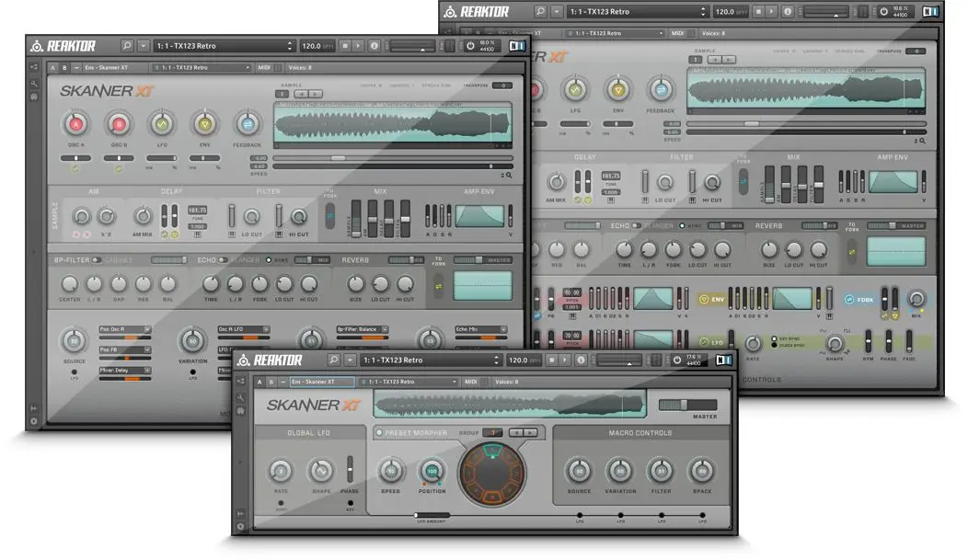Open Echo: Mix macro dropdown
968x560 pixels.
click(x=481, y=329)
